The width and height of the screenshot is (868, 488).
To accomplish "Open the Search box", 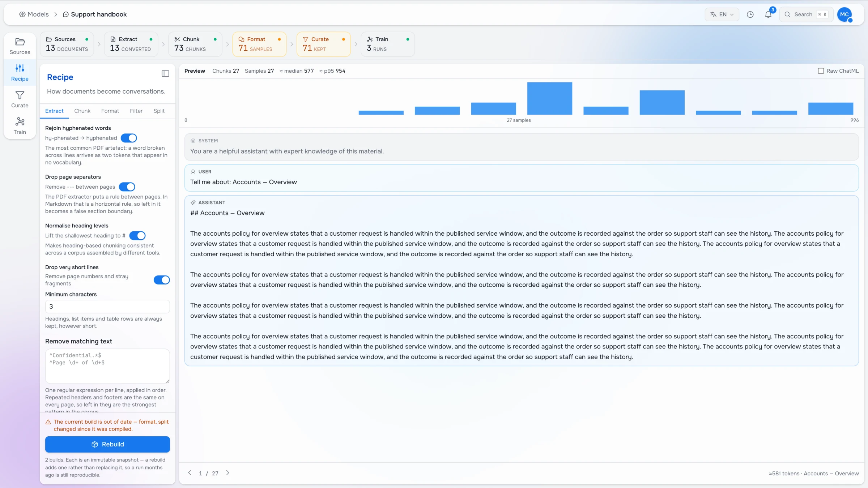I will 806,14.
